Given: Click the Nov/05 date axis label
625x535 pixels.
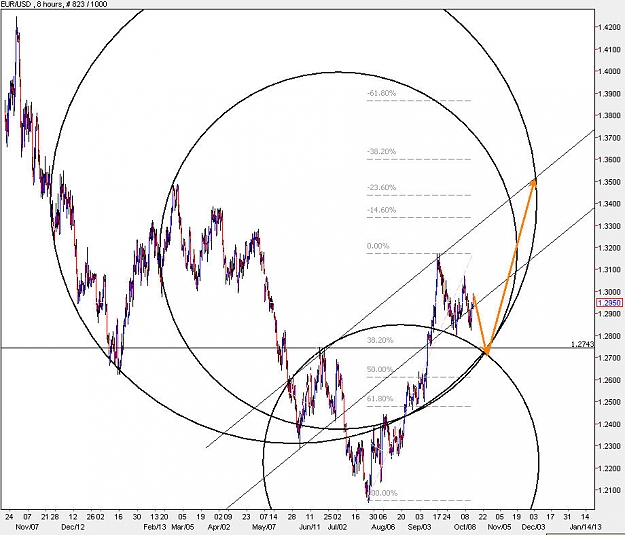Looking at the screenshot, I should point(499,527).
